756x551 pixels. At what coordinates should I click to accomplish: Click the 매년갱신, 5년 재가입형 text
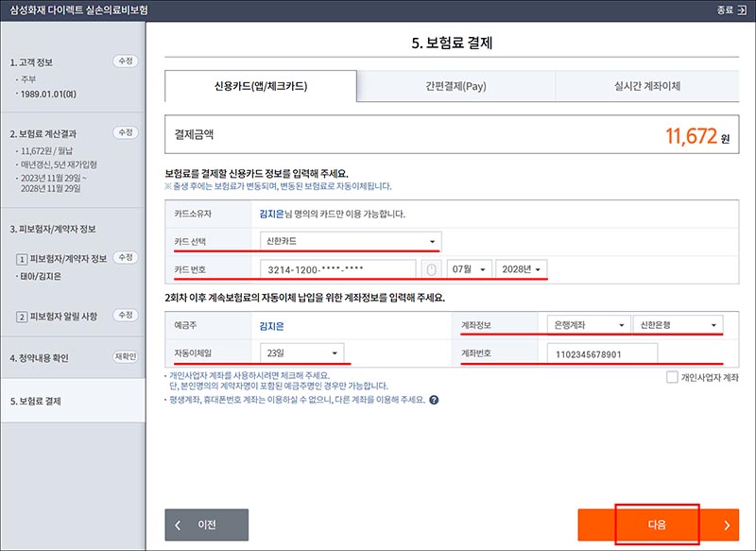click(x=59, y=164)
